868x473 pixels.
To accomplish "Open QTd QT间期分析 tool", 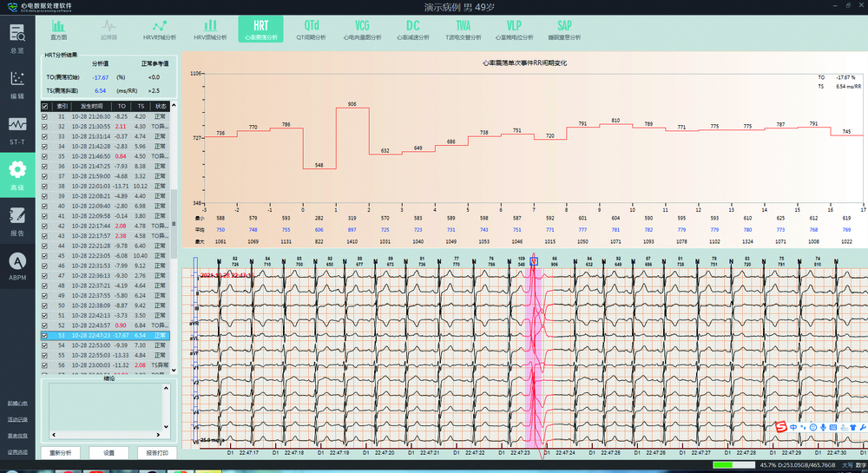I will (x=311, y=30).
